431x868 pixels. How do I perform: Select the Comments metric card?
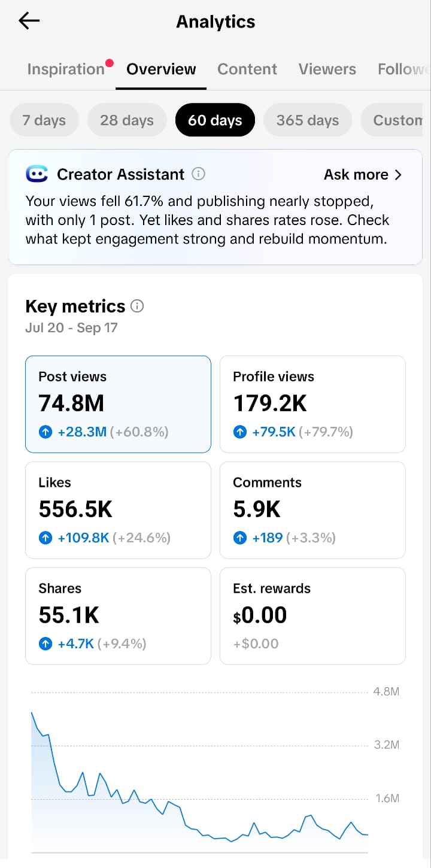[312, 510]
